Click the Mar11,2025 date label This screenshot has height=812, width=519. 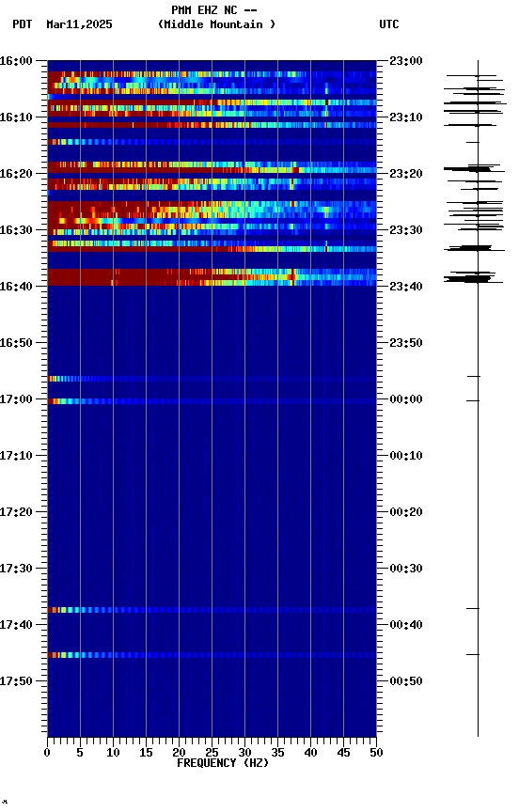tap(79, 24)
